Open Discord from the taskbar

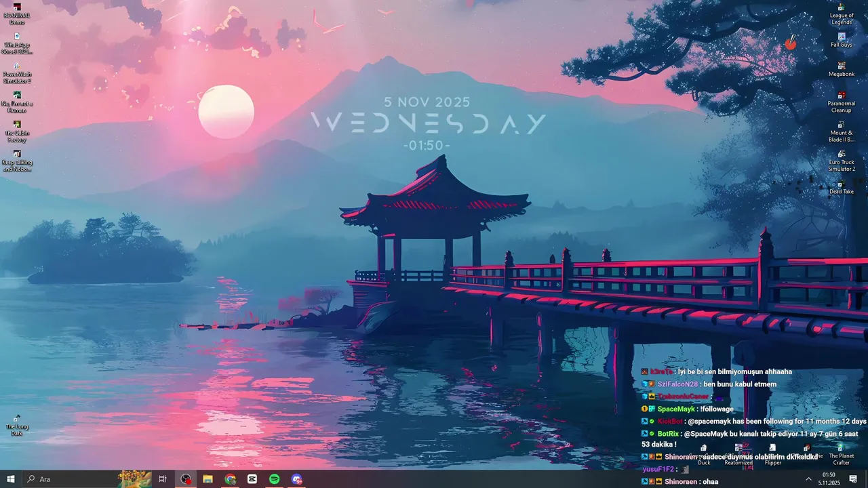click(x=296, y=479)
